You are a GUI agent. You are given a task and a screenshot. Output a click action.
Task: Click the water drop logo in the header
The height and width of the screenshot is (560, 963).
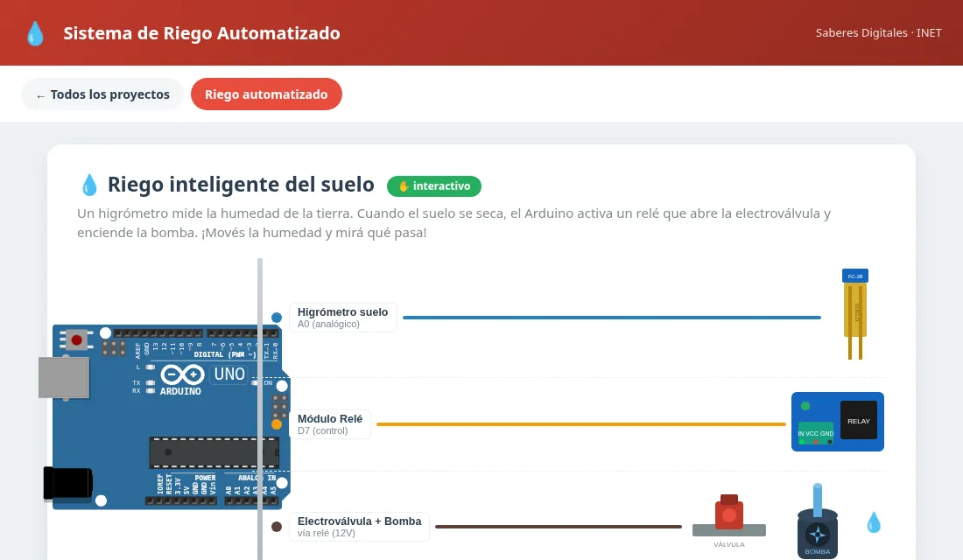click(36, 33)
